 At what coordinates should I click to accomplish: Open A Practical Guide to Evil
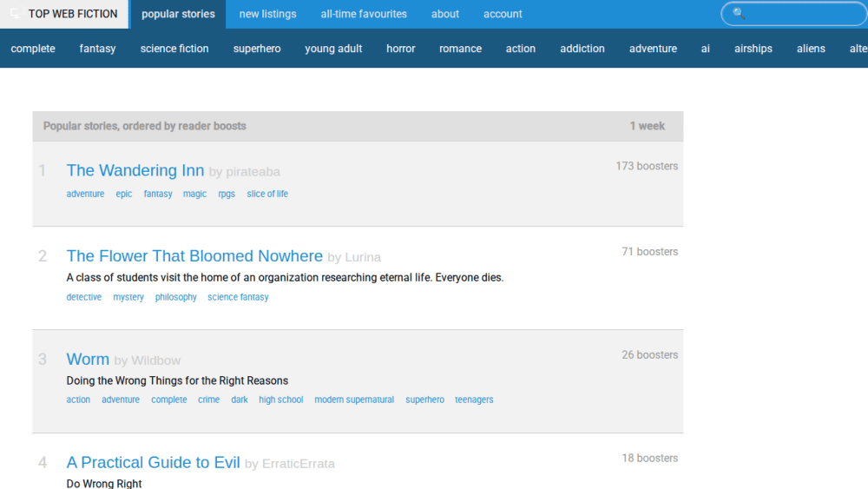(154, 462)
